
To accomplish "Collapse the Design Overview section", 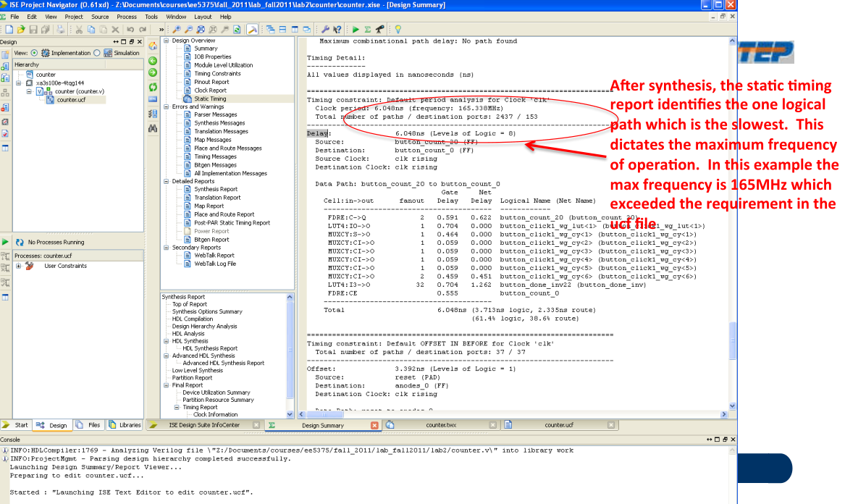I will click(x=166, y=41).
